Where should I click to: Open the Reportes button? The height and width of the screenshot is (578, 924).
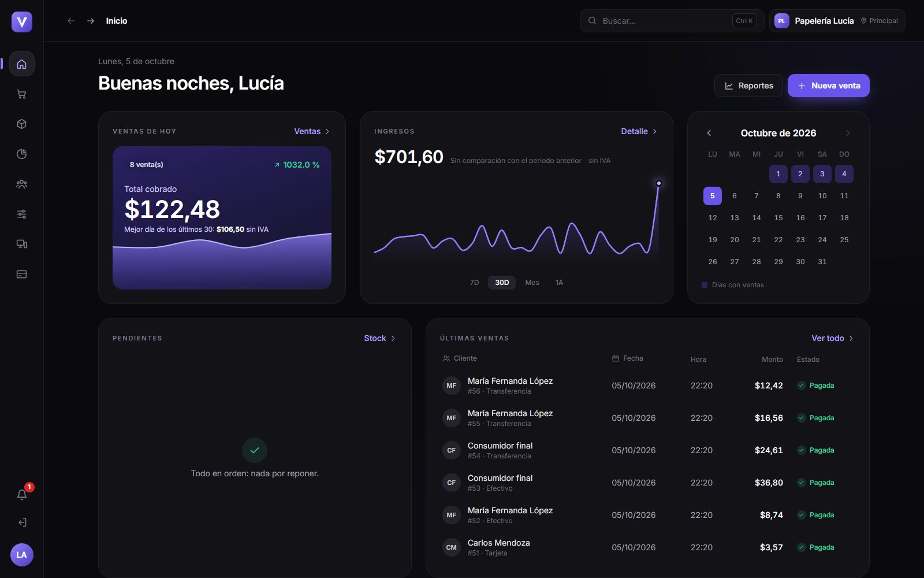coord(748,86)
